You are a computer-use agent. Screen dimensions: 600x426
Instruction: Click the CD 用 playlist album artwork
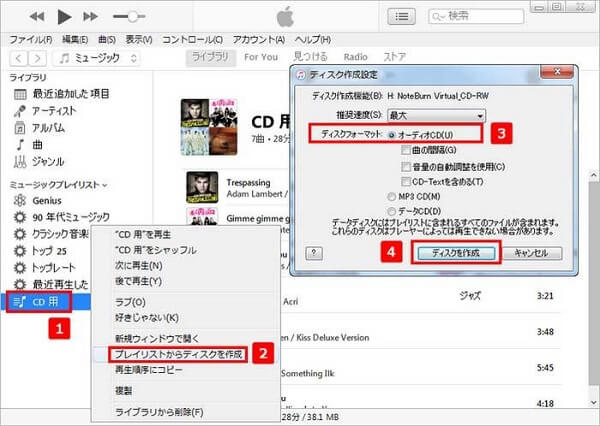point(209,127)
